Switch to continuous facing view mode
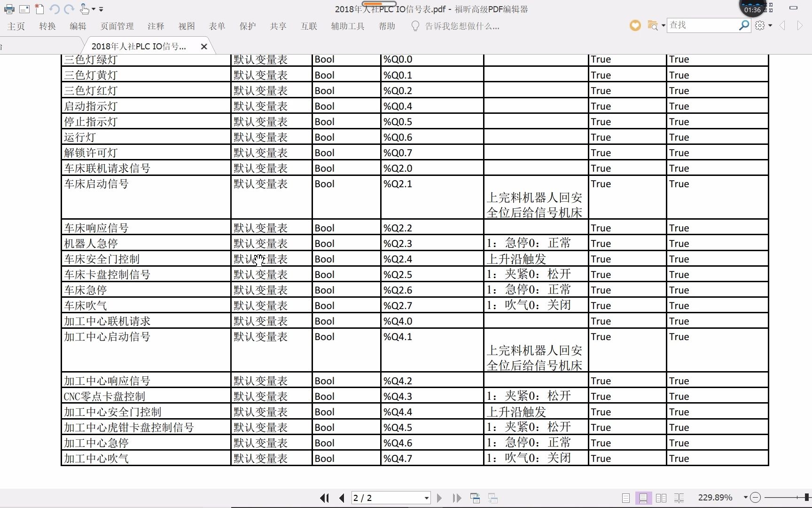This screenshot has width=812, height=508. tap(679, 498)
